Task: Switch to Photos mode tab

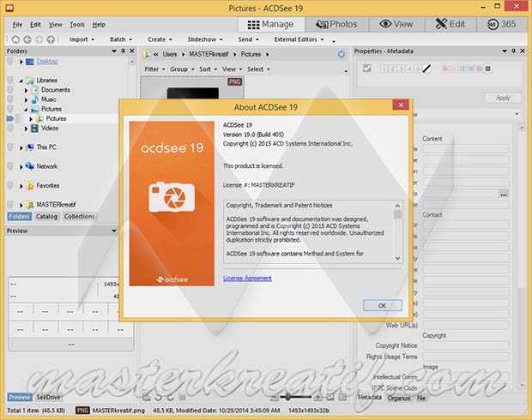Action: coord(336,24)
